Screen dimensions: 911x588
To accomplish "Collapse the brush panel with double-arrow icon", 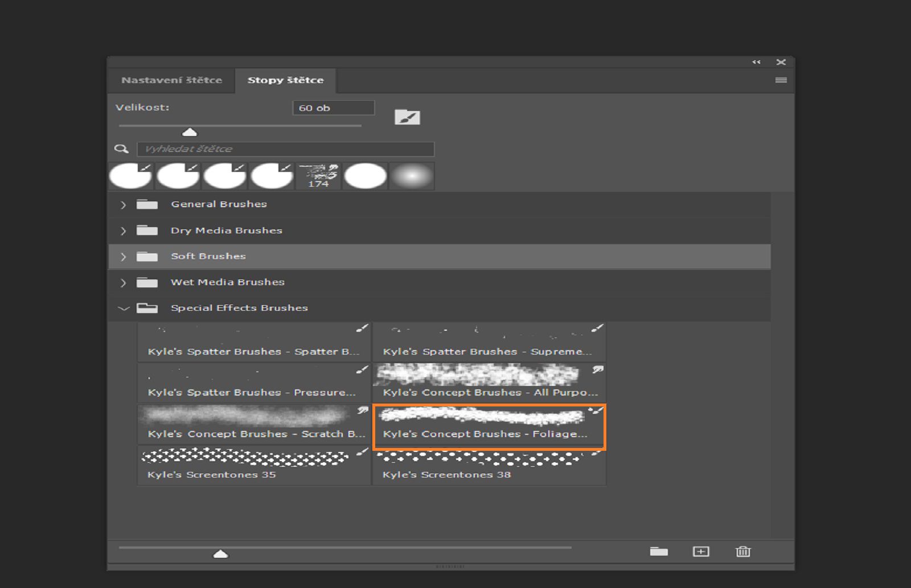I will (x=756, y=62).
